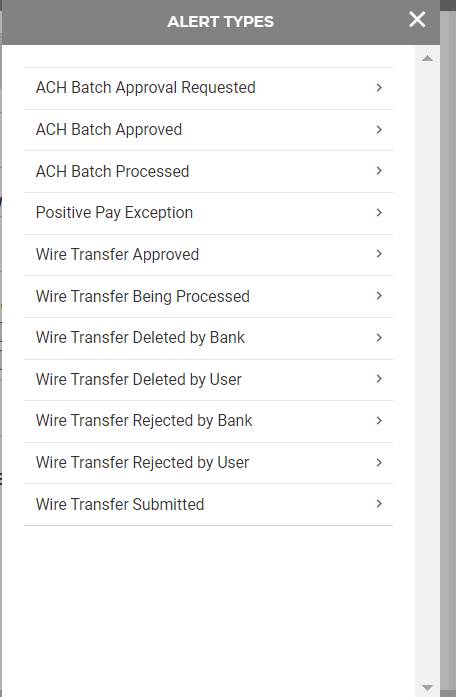The width and height of the screenshot is (456, 697).
Task: Click the arrow beside Wire Transfer Deleted by Bank
Action: (379, 337)
